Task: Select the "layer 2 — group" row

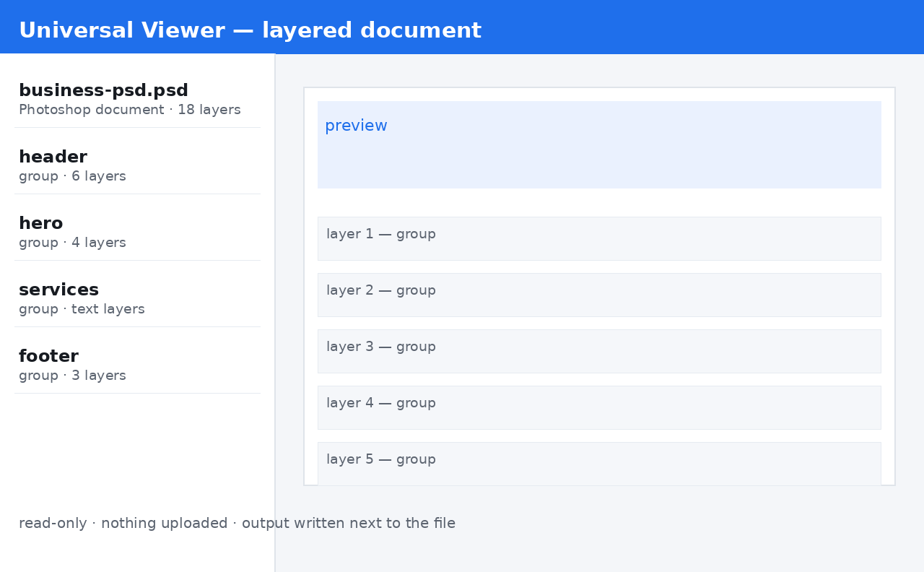Action: (x=599, y=295)
